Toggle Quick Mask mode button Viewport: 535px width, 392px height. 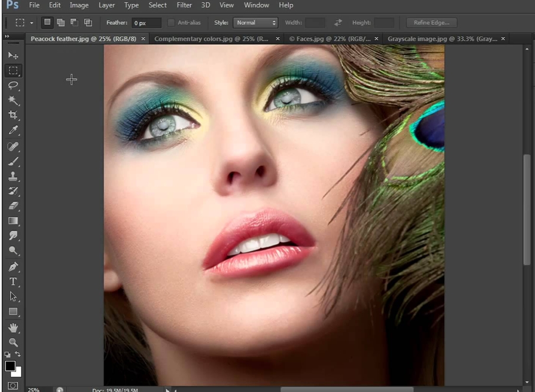click(x=13, y=386)
